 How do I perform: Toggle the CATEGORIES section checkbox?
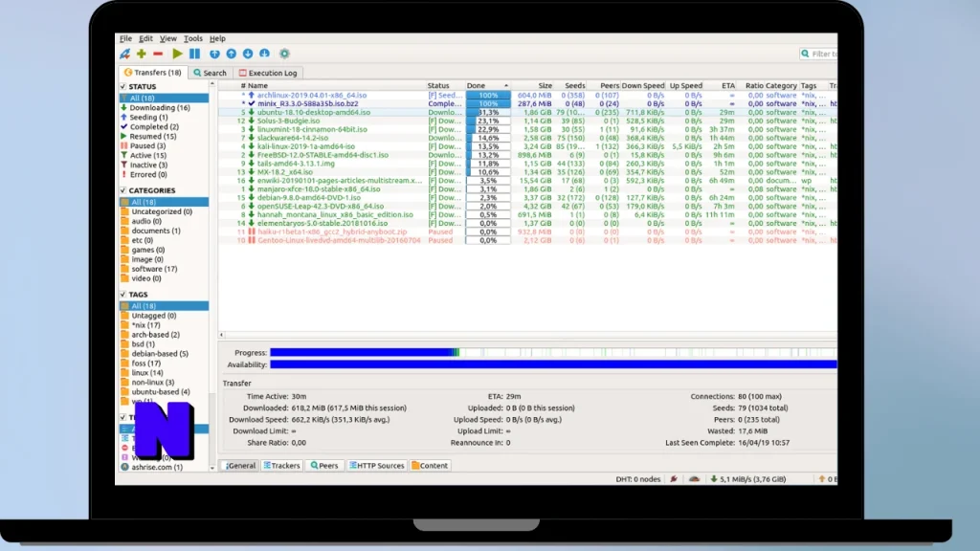click(123, 190)
